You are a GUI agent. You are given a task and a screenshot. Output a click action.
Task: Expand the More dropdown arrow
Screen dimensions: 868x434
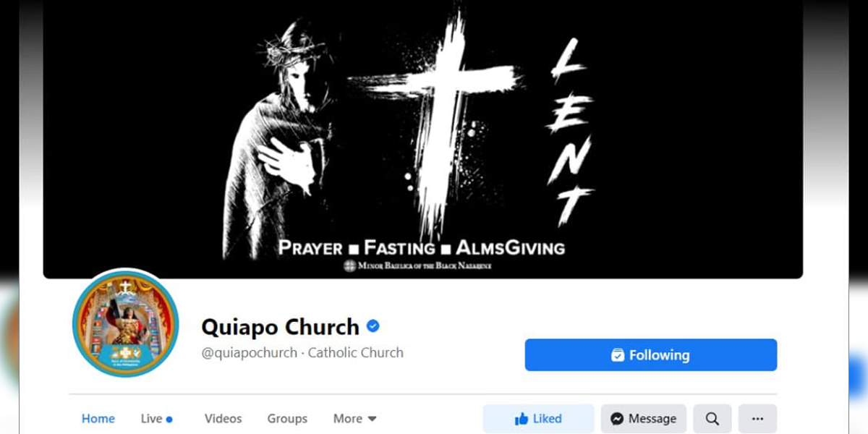(372, 419)
